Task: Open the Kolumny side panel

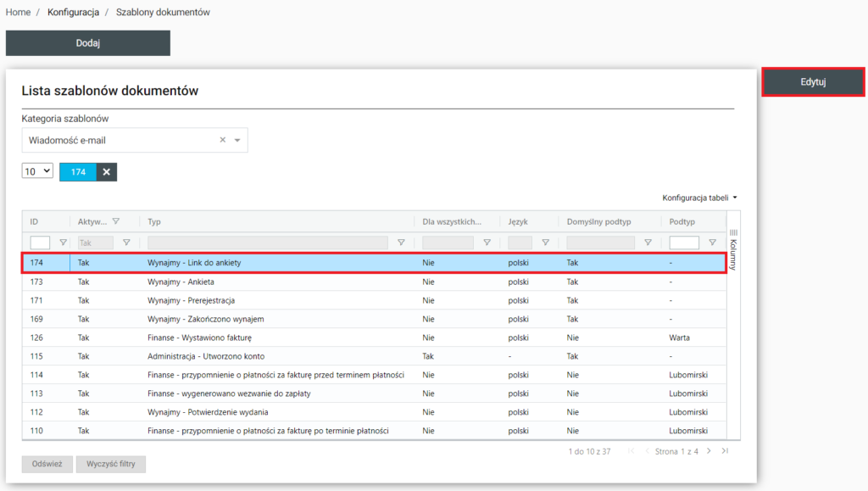Action: tap(734, 248)
